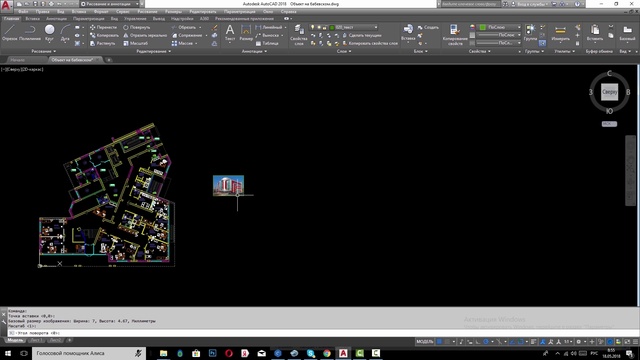Add a new drawing tab with plus

(x=109, y=60)
